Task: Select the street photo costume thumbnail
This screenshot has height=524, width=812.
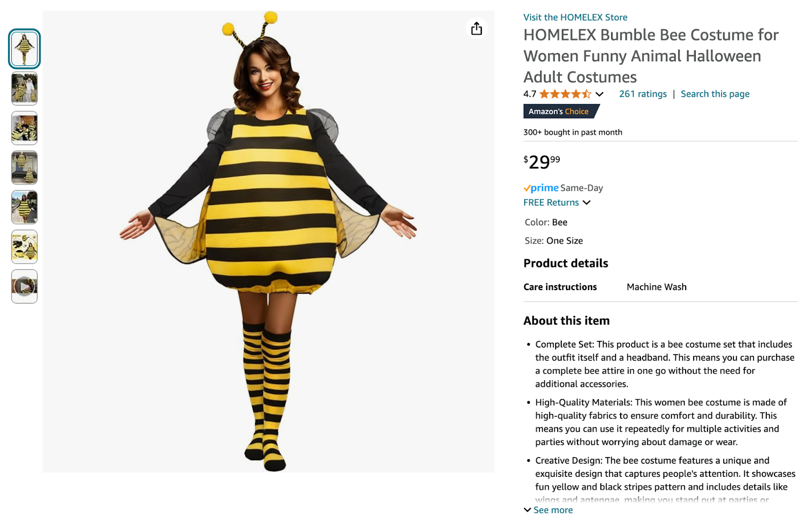Action: 24,207
